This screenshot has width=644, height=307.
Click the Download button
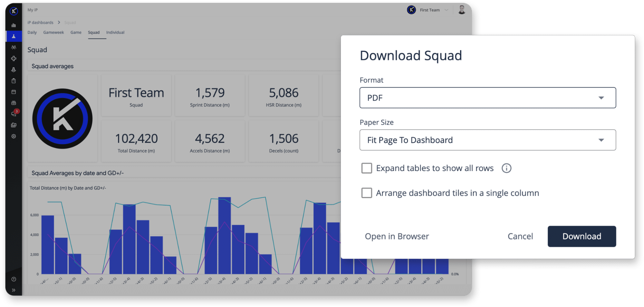pyautogui.click(x=582, y=236)
